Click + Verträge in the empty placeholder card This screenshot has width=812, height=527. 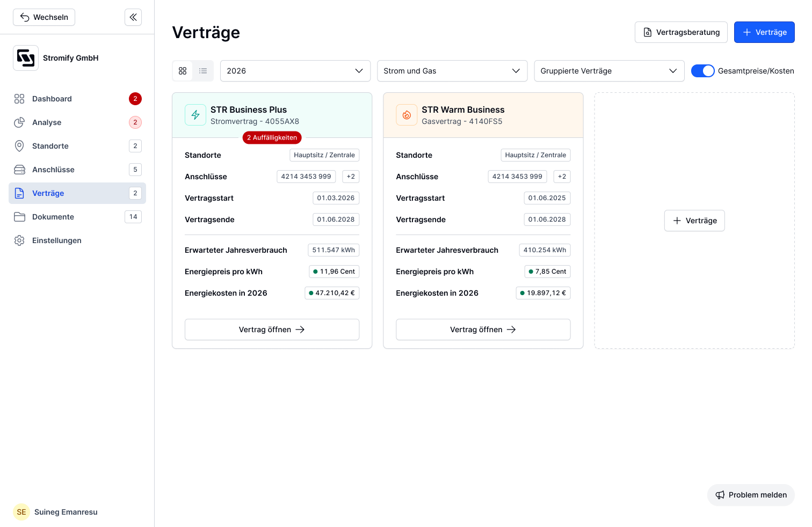click(694, 221)
